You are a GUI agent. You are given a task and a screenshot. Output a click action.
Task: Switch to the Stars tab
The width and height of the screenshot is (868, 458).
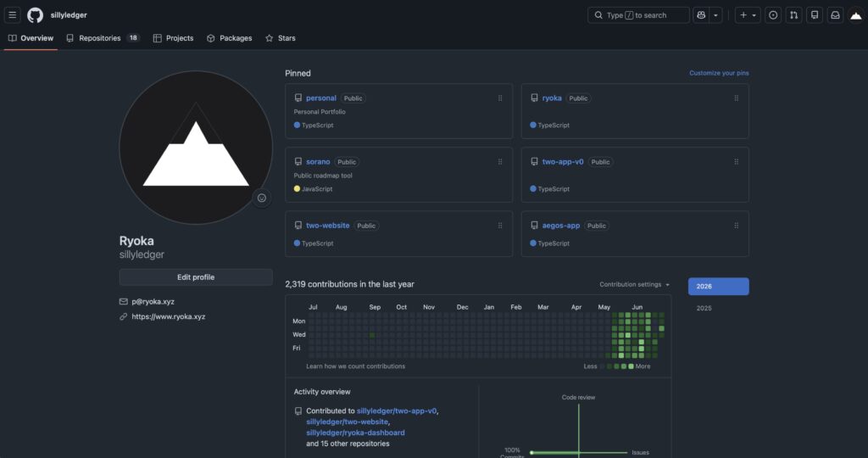(280, 38)
